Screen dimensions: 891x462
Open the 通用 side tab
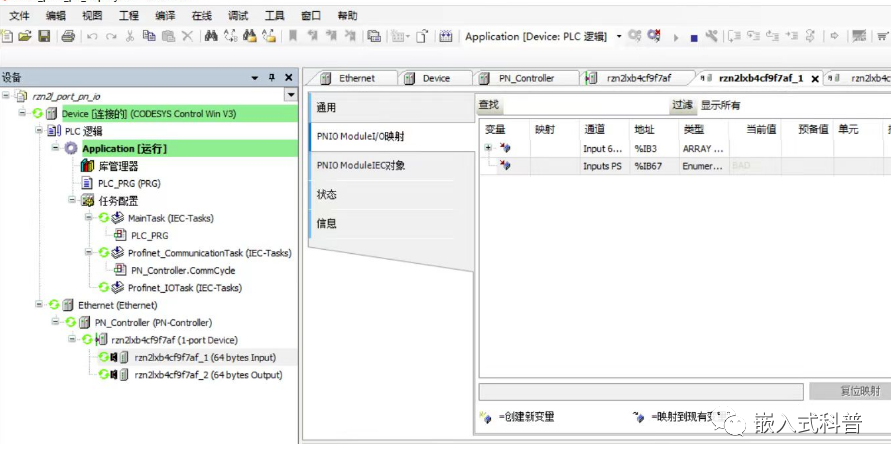pos(392,107)
